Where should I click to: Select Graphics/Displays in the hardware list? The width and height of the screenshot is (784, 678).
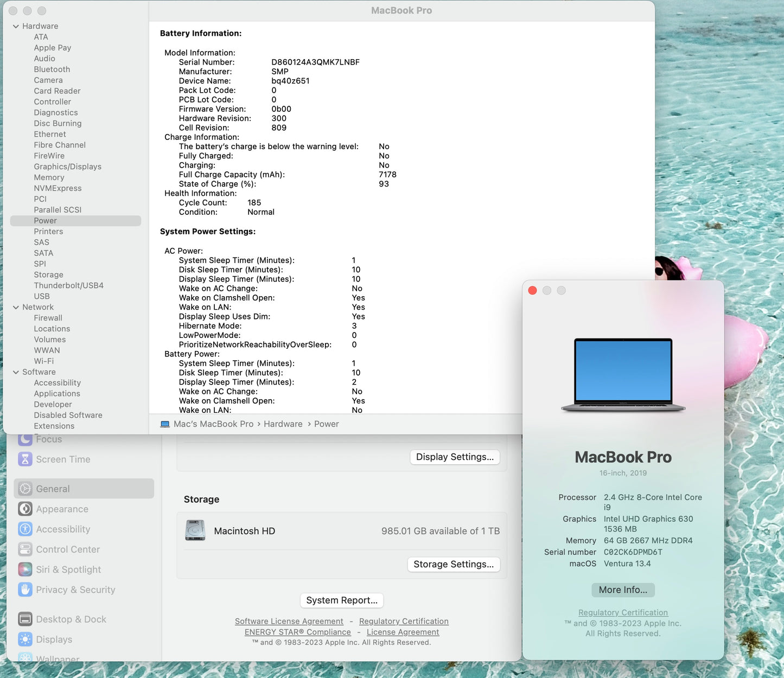[x=67, y=167]
